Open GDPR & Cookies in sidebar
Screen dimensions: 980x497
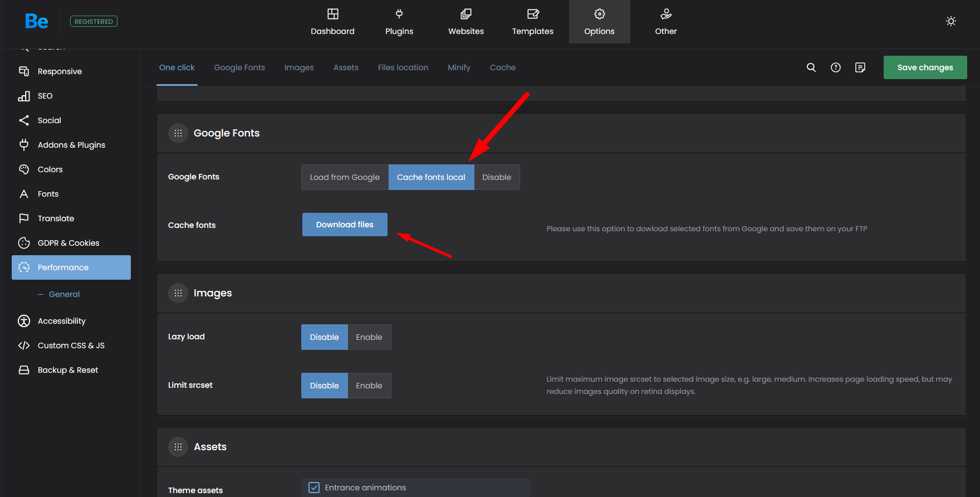71,243
